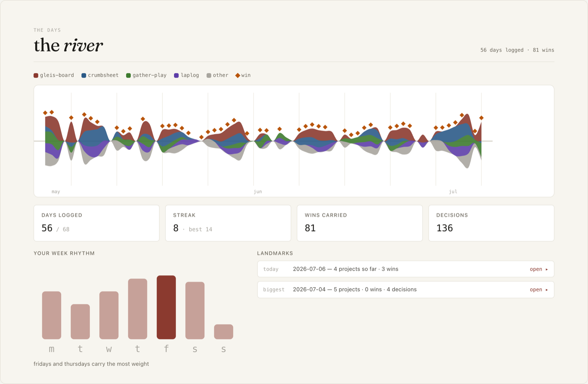Click the arrow icon on biggest row
588x384 pixels.
tap(547, 290)
